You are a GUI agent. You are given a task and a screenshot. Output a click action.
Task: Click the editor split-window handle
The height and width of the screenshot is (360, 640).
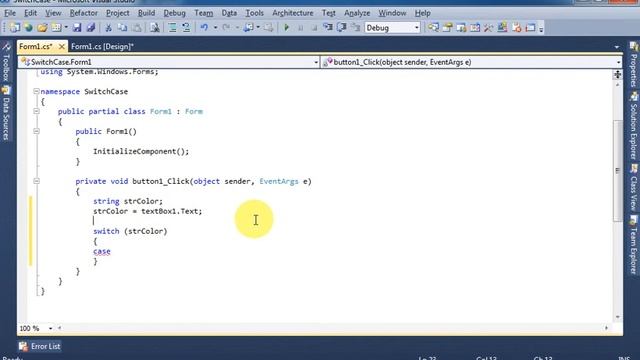(x=618, y=74)
